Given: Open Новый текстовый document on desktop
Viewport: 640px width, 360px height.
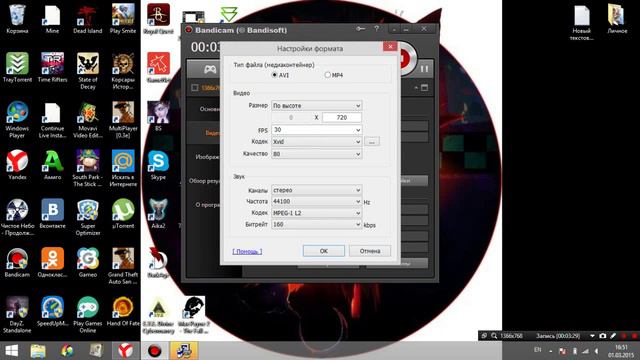Looking at the screenshot, I should point(581,22).
